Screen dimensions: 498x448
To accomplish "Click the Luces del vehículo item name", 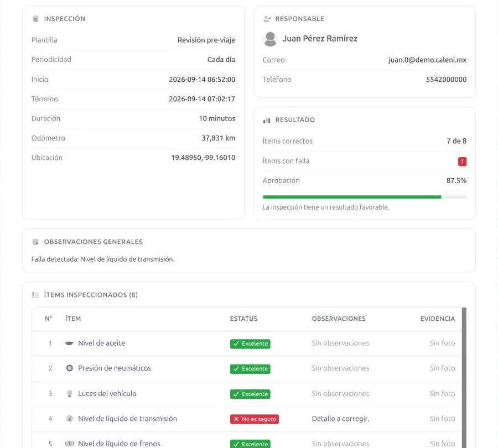I will click(x=107, y=393).
